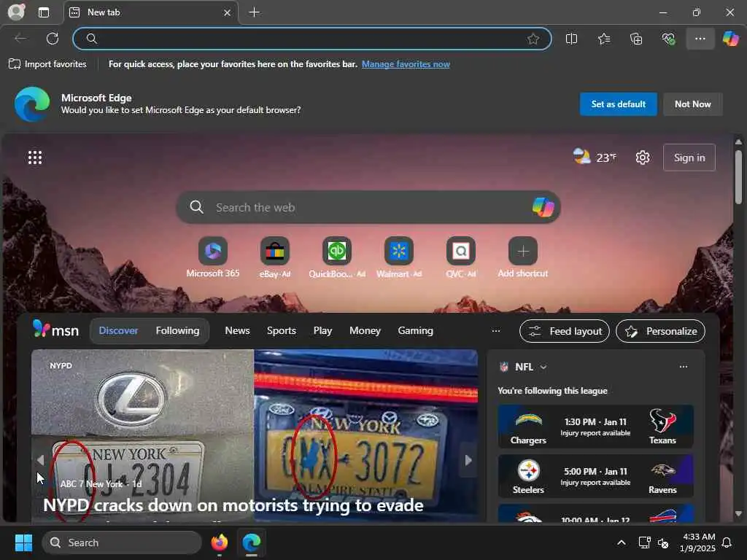Open Browser essentials heart icon

(x=668, y=39)
